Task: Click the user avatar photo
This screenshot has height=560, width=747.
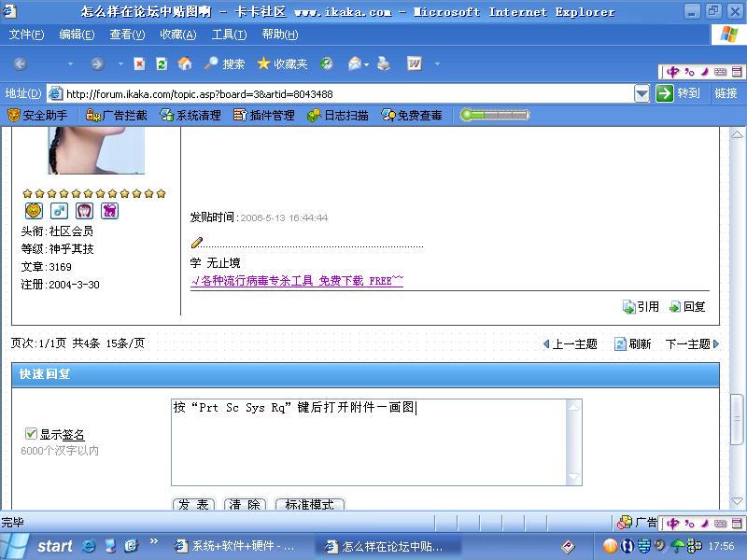Action: tap(96, 150)
